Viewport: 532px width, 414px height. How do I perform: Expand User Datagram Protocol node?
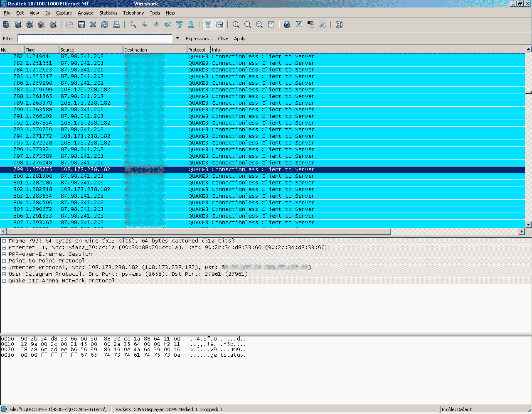pyautogui.click(x=4, y=274)
